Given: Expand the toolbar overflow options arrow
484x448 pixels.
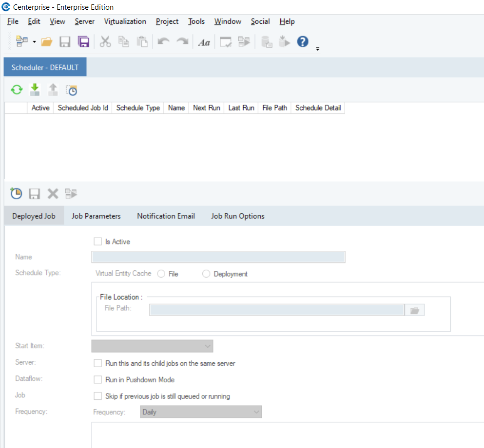Looking at the screenshot, I should tap(318, 49).
